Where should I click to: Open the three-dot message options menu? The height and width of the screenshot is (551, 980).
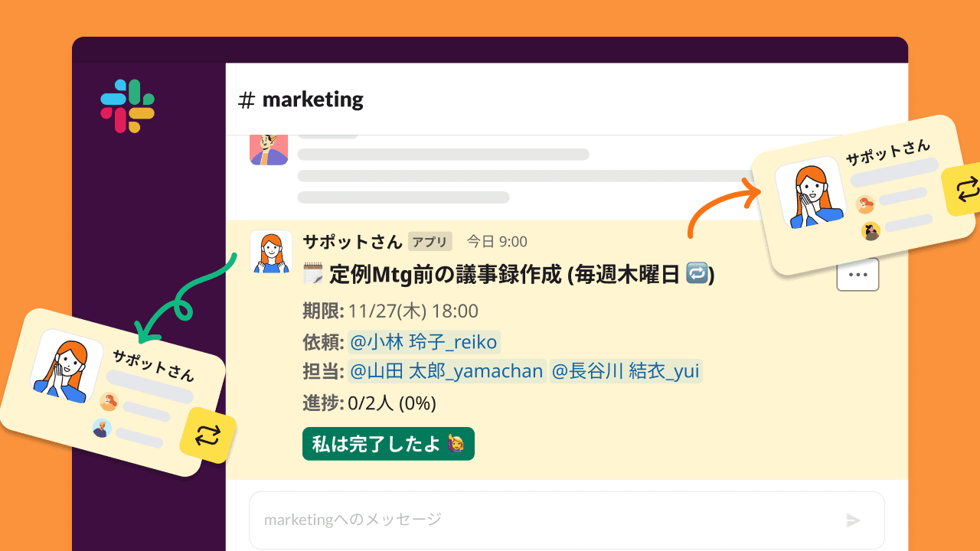click(x=857, y=275)
